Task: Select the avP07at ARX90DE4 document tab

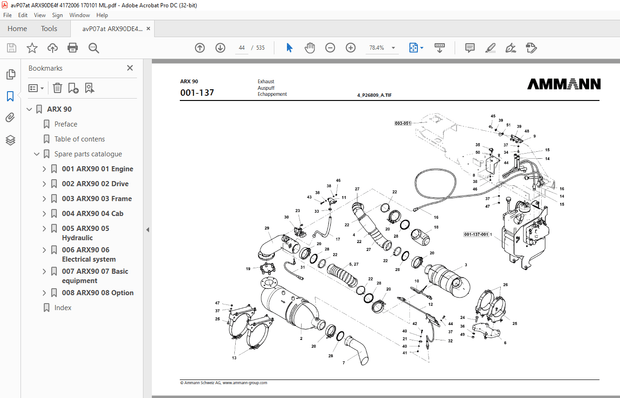Action: [x=112, y=29]
